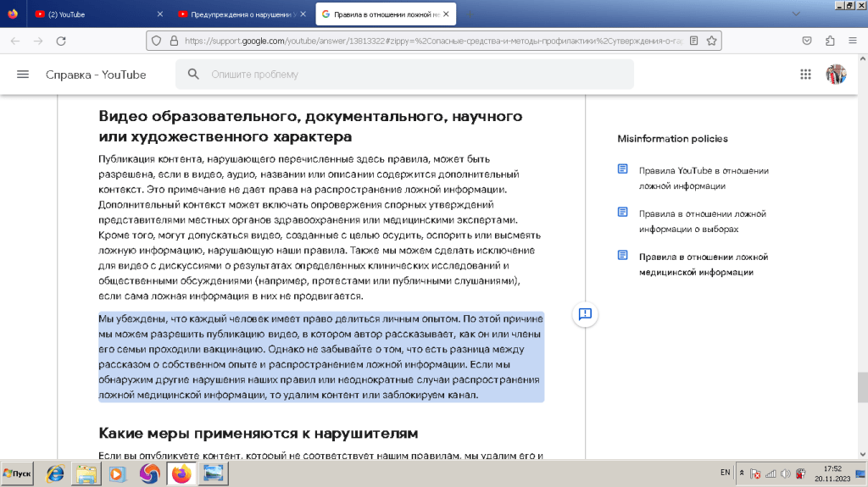The image size is (868, 487).
Task: Click the page vertical scrollbar thumb
Action: [862, 384]
